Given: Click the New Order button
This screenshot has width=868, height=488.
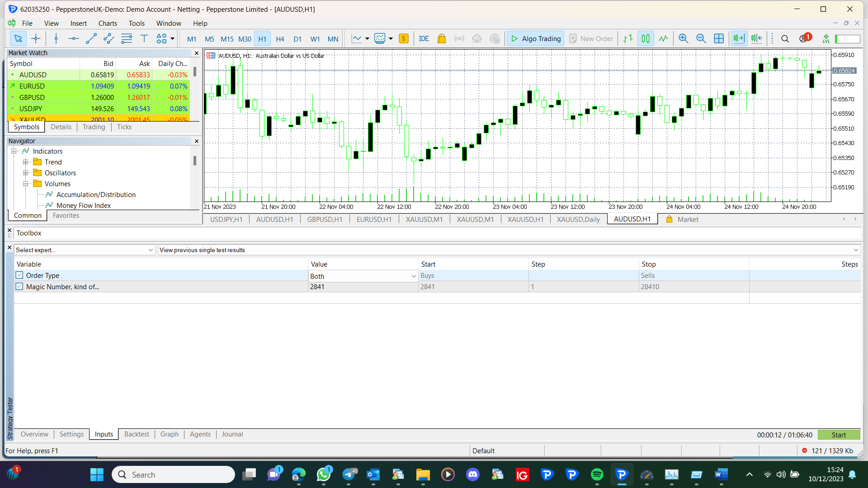Looking at the screenshot, I should [x=591, y=39].
